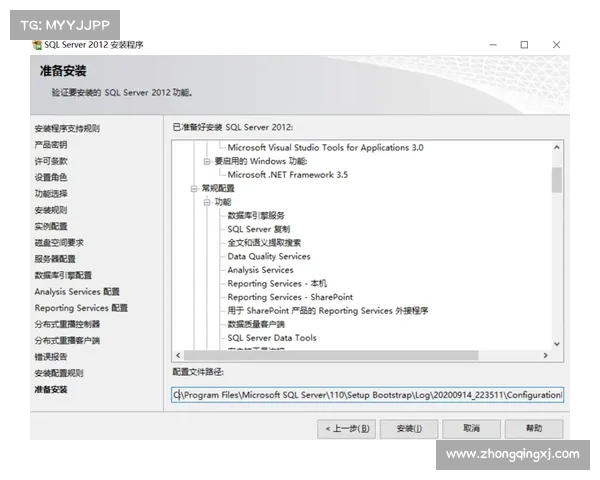Select Microsoft Visual Studio Tools for Applications 3.0
The image size is (600, 480).
(325, 148)
